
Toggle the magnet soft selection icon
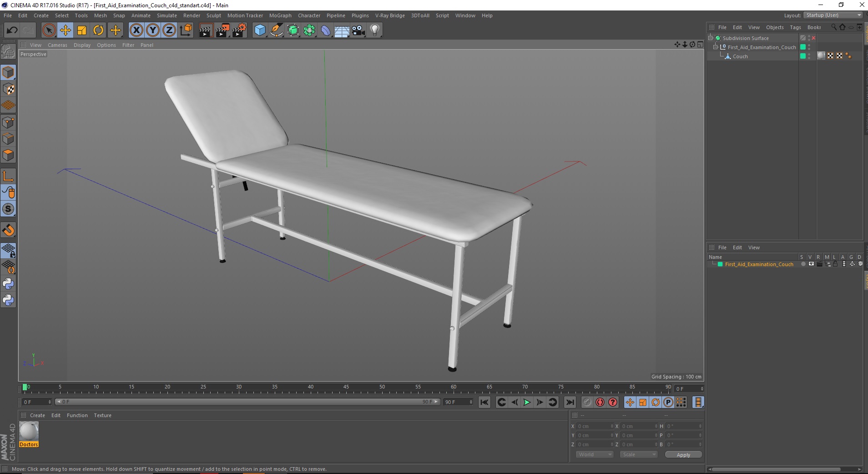pos(8,230)
